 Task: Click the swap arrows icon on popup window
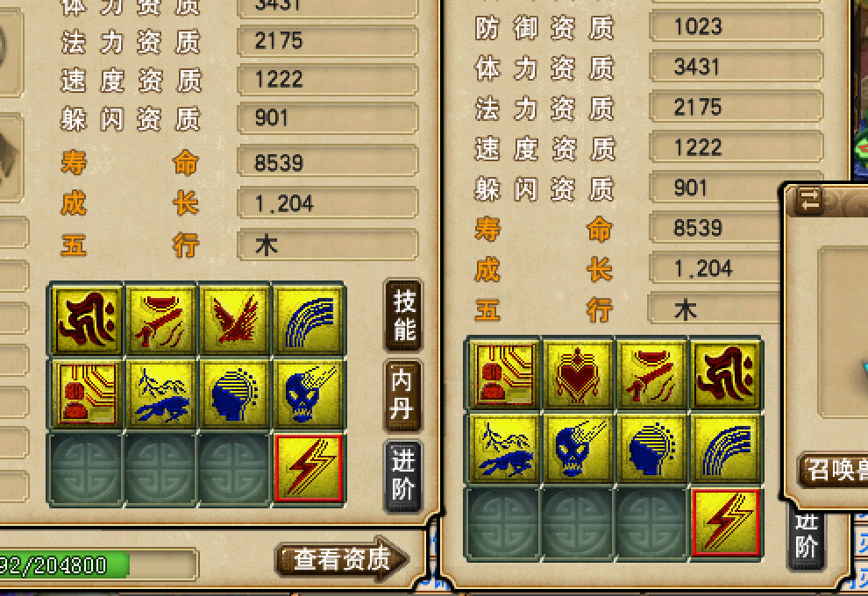(809, 200)
